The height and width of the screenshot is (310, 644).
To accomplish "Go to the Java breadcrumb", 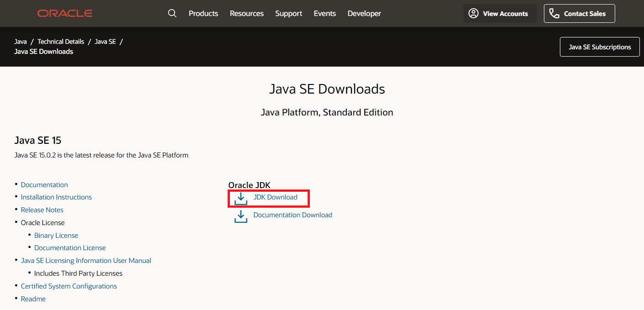I will 21,42.
